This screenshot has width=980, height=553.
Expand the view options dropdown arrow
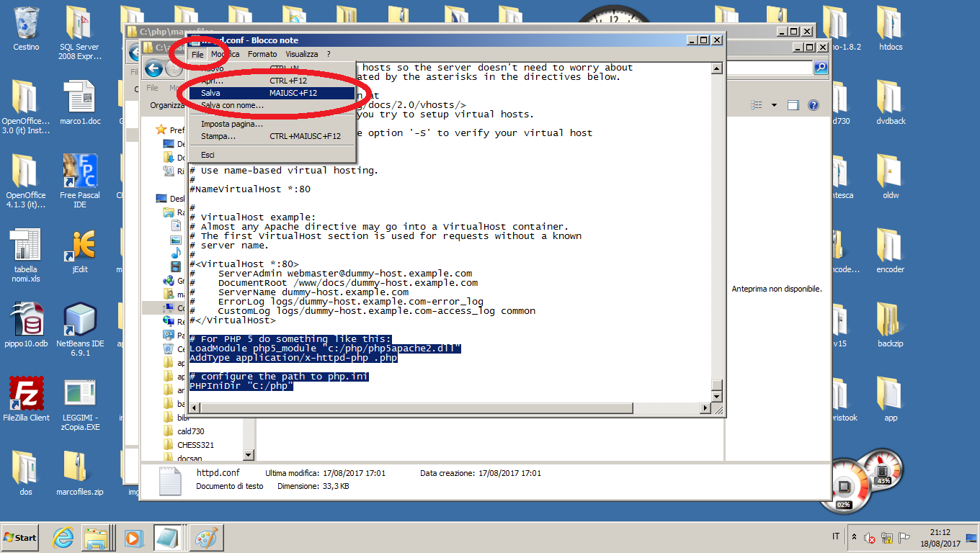774,105
